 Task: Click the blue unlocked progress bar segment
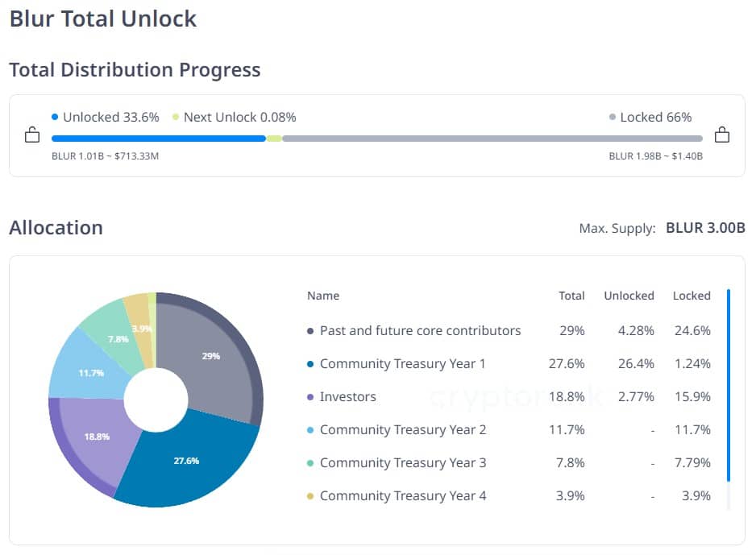tap(158, 139)
